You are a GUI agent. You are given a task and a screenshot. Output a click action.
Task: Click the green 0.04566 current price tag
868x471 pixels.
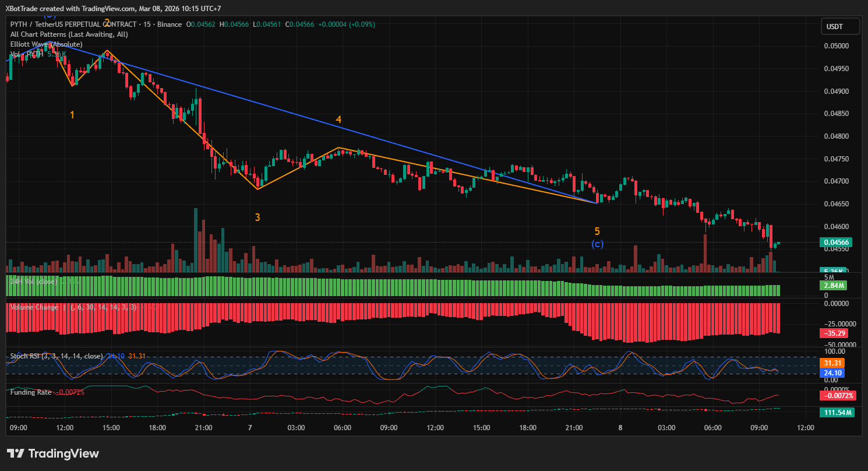(836, 242)
